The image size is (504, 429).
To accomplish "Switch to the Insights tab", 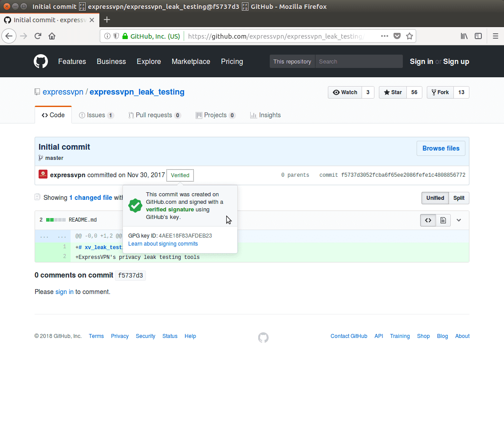I will point(265,115).
